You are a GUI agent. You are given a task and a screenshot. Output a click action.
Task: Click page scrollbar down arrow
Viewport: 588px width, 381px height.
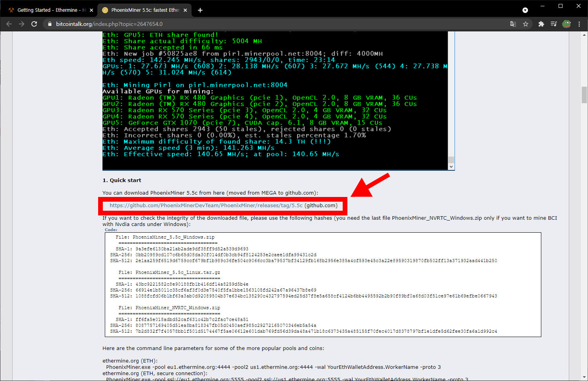pyautogui.click(x=584, y=377)
